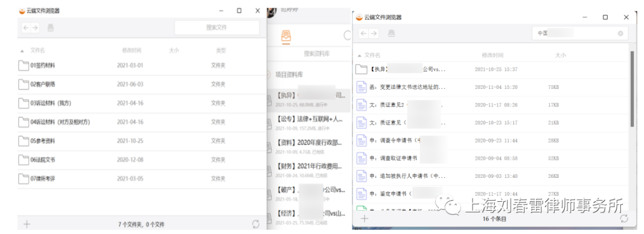
Task: Click status text 7 个文件夹, 0 个文件
Action: [141, 224]
